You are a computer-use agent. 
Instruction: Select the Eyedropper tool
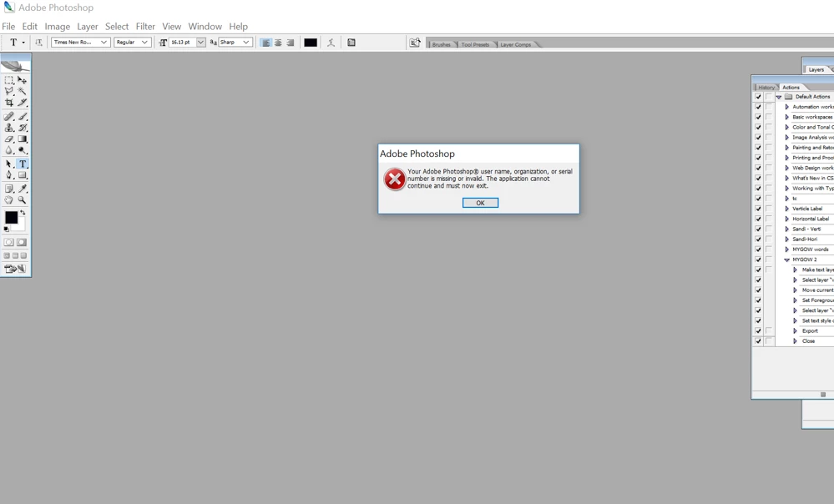(x=22, y=189)
